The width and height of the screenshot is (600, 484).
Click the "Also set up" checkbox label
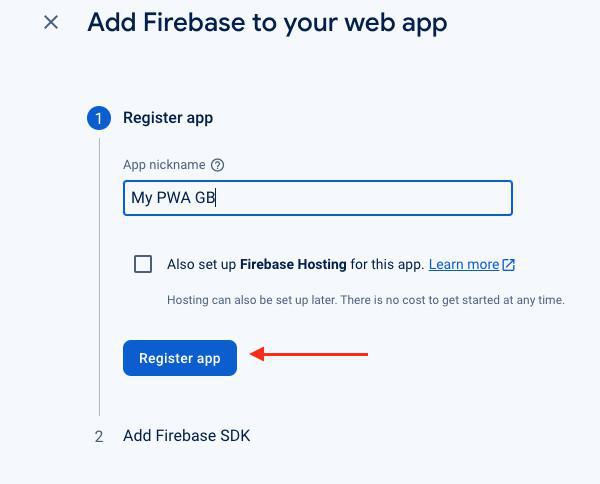[x=202, y=265]
